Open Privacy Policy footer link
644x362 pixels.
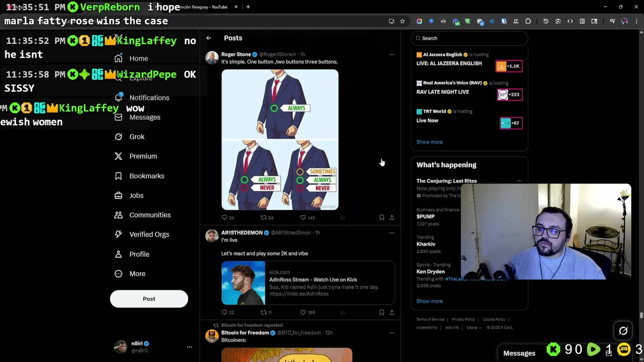click(x=463, y=320)
